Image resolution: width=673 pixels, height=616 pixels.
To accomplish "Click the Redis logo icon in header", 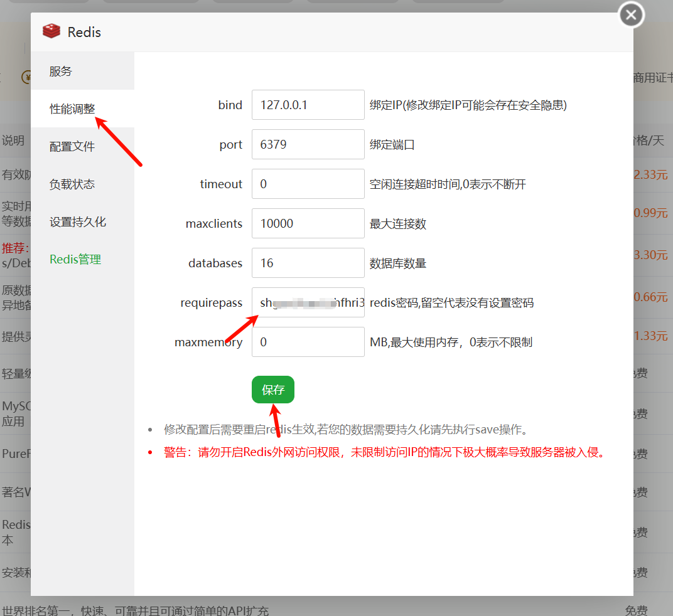I will (51, 31).
